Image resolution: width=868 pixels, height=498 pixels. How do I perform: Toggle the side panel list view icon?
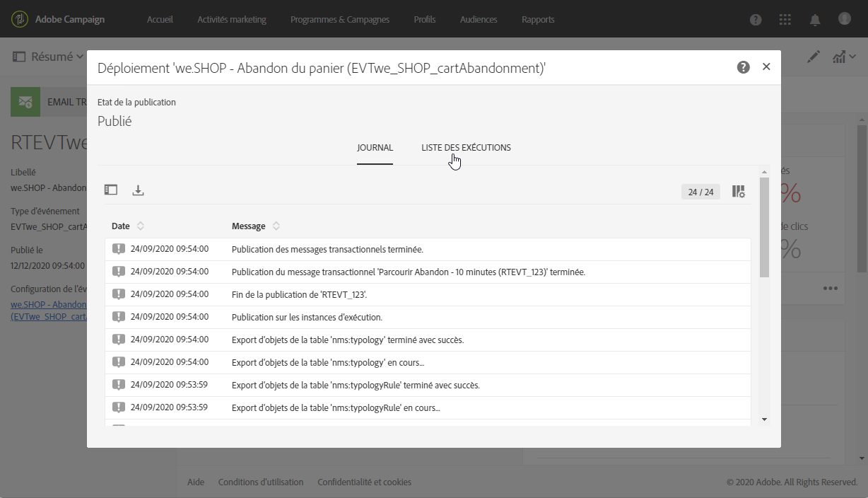pos(111,190)
